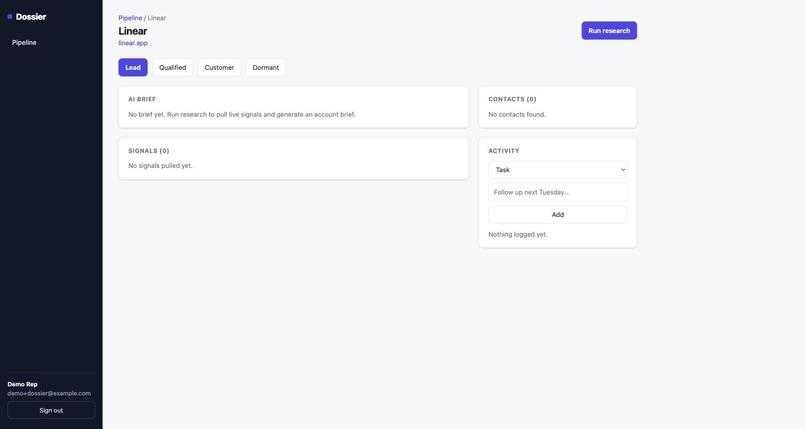
Task: Open the linear.app website link
Action: (x=133, y=43)
